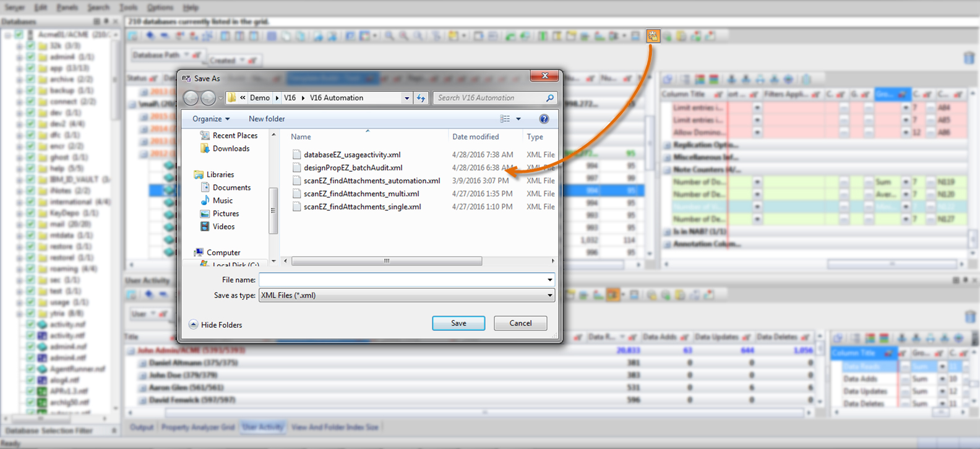
Task: Navigate to Demo in the breadcrumb path
Action: tap(260, 98)
